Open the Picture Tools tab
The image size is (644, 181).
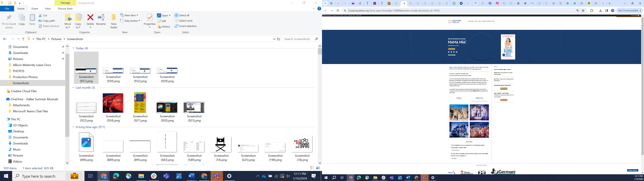click(x=65, y=9)
